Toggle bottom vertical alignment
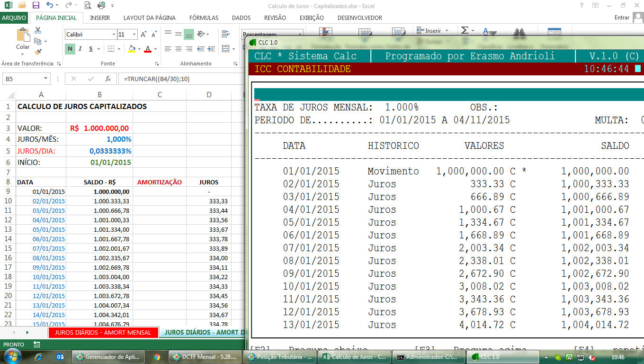644x364 pixels. [189, 35]
